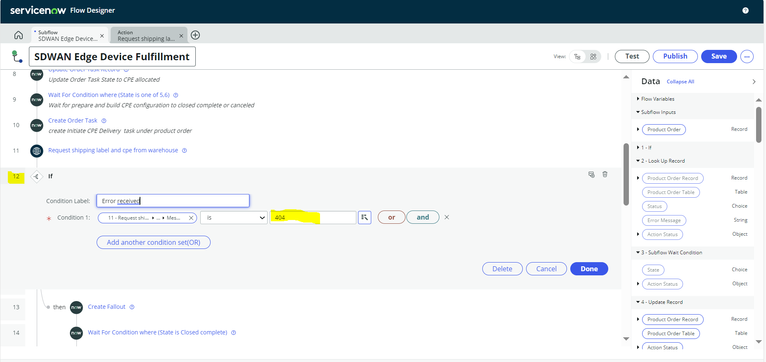Open info icon next to Create Fallout
Image resolution: width=766 pixels, height=362 pixels.
pos(132,307)
